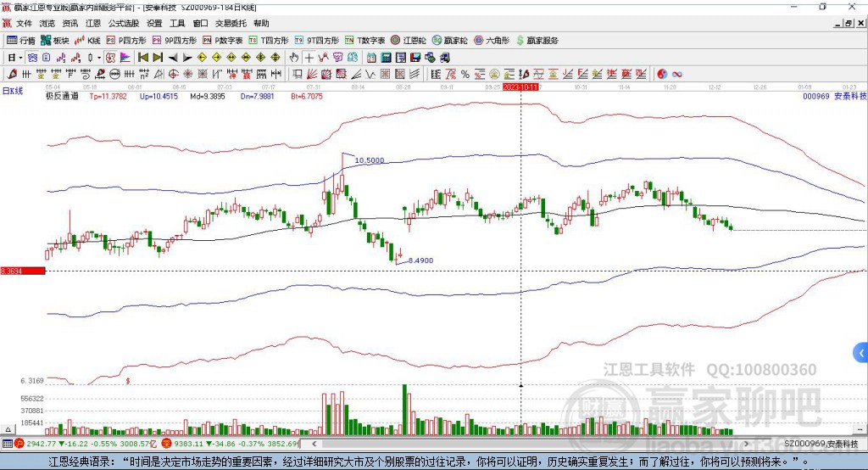The image size is (868, 470).
Task: Click the calendar 21 icon
Action: click(371, 58)
